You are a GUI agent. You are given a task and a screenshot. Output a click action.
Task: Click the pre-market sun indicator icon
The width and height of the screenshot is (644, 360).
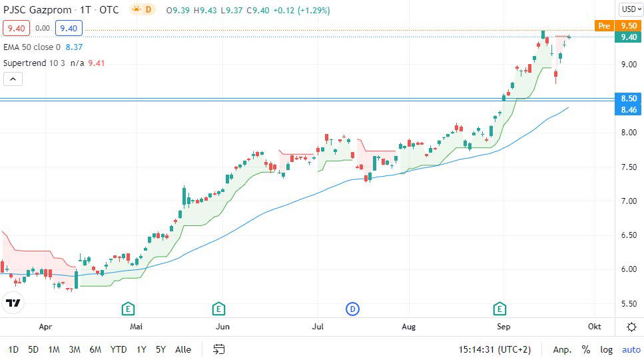[136, 9]
